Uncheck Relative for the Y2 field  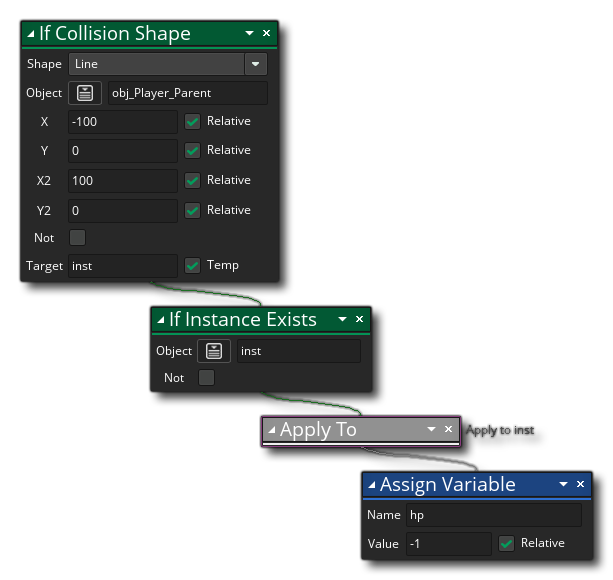(x=193, y=210)
